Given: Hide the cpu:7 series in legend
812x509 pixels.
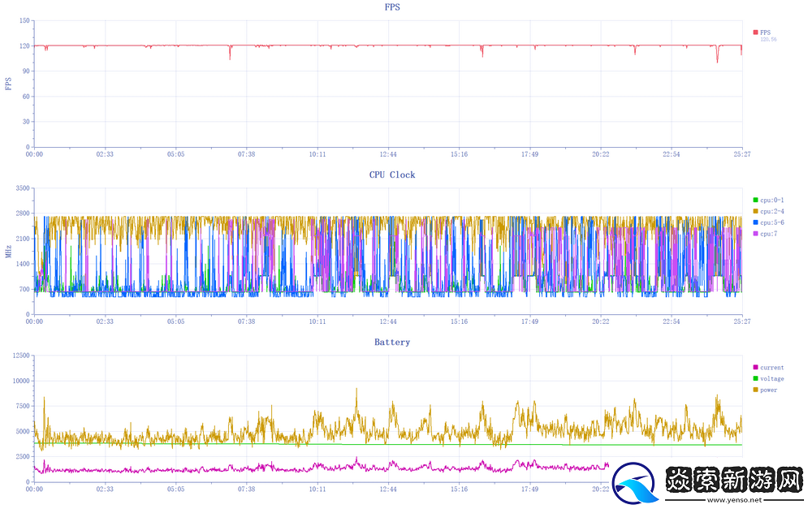Looking at the screenshot, I should tap(765, 233).
